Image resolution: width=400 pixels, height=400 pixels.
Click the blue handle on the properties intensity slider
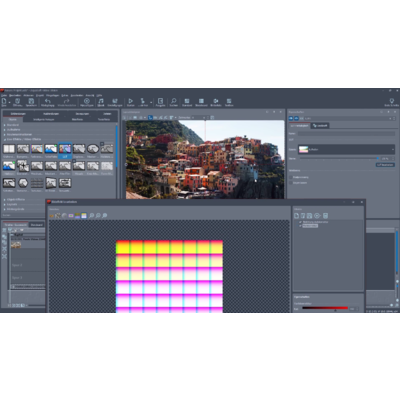(x=377, y=159)
